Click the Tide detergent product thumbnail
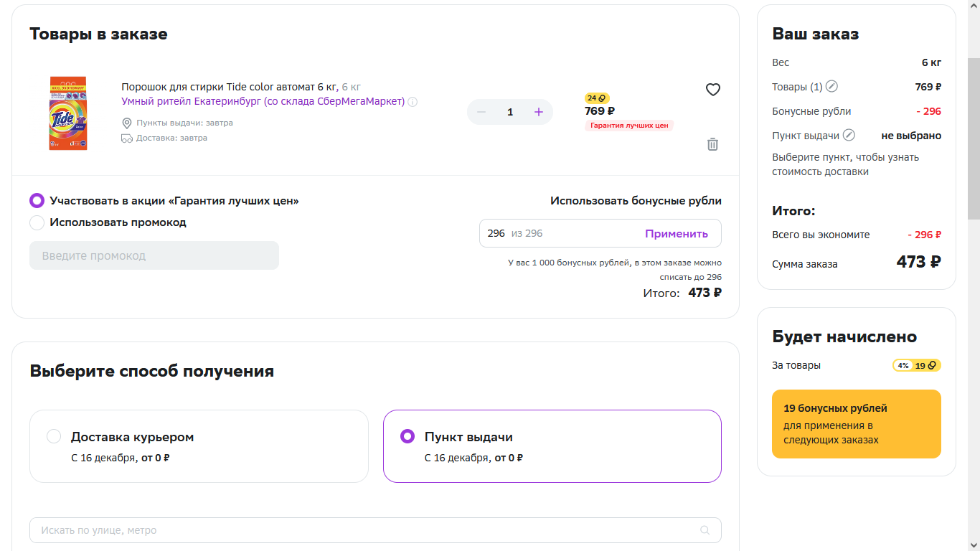 tap(67, 113)
